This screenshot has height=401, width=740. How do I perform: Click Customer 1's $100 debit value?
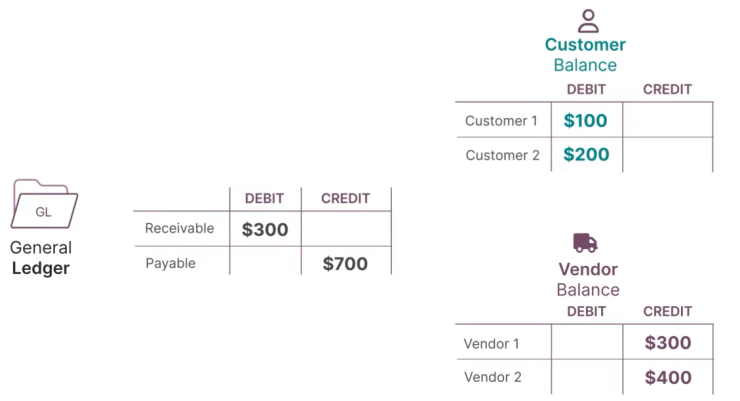coord(585,121)
